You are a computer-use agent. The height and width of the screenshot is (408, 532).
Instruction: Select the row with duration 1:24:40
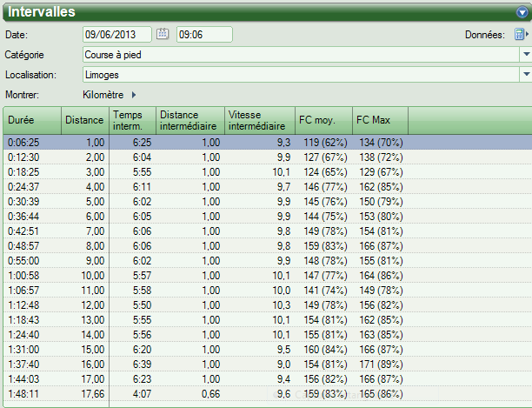[268, 335]
